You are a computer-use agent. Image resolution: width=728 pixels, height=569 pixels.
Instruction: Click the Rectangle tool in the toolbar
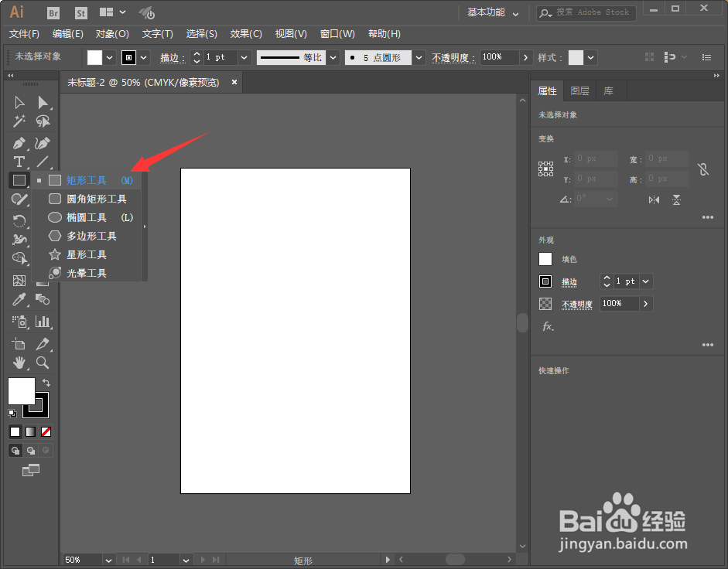point(19,180)
